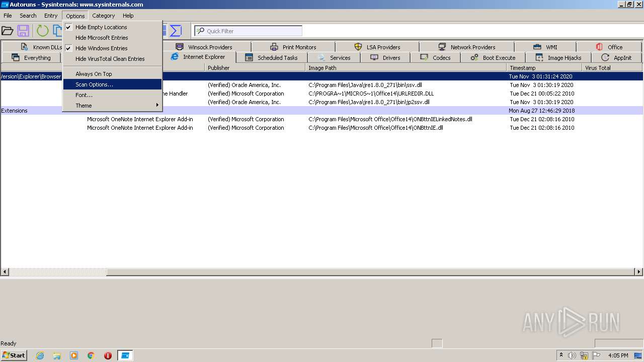Switch to the Codecs tab

tap(436, 58)
